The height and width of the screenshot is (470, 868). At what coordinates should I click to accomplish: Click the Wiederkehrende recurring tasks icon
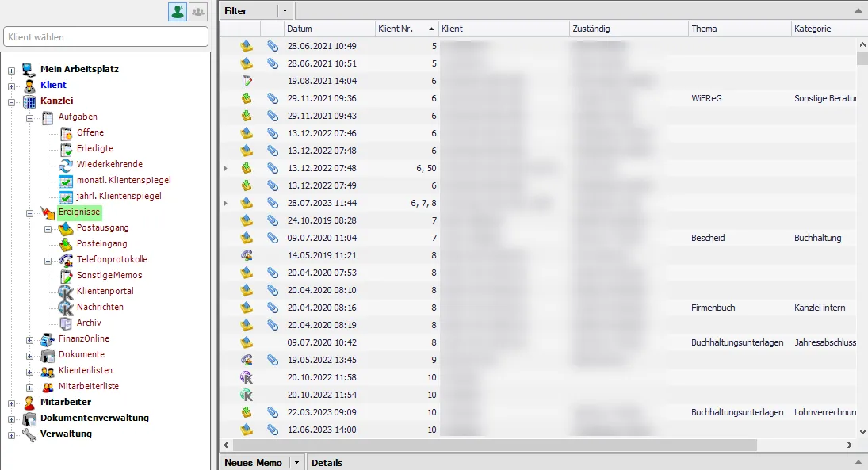[x=66, y=164]
